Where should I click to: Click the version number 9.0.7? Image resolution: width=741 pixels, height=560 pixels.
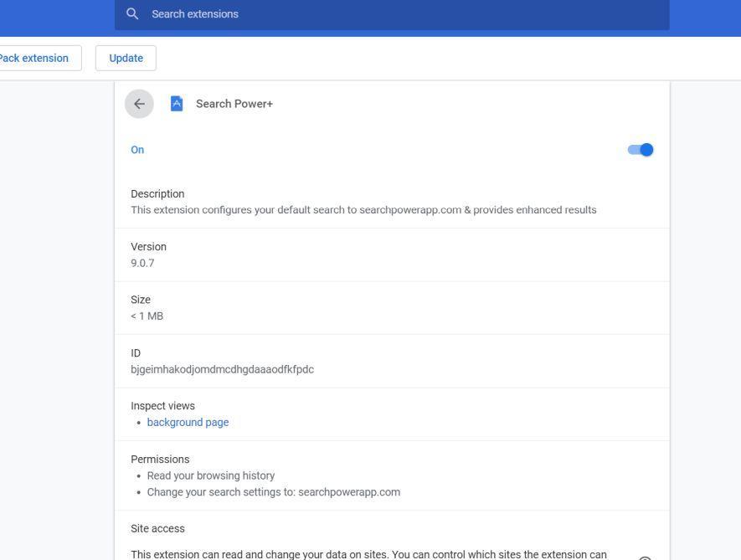pyautogui.click(x=143, y=262)
